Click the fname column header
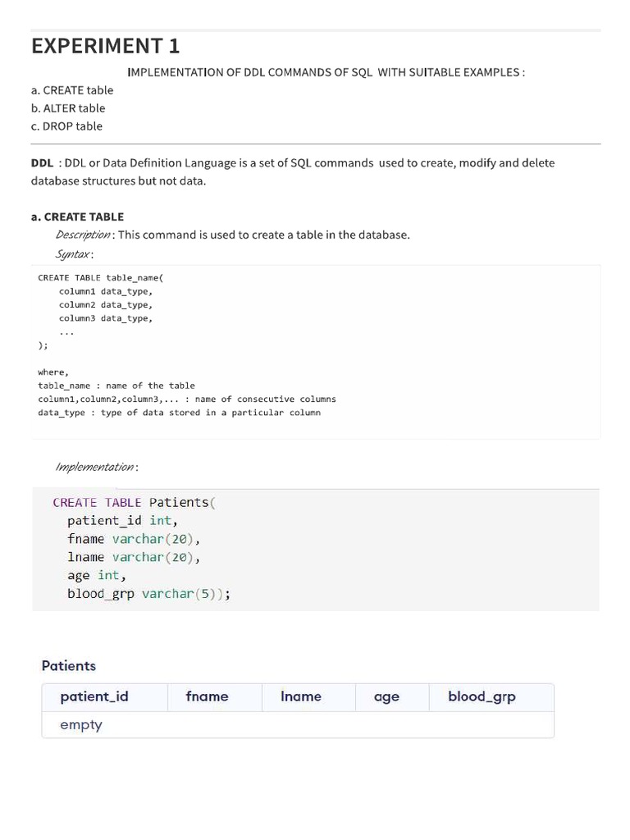 [x=207, y=696]
